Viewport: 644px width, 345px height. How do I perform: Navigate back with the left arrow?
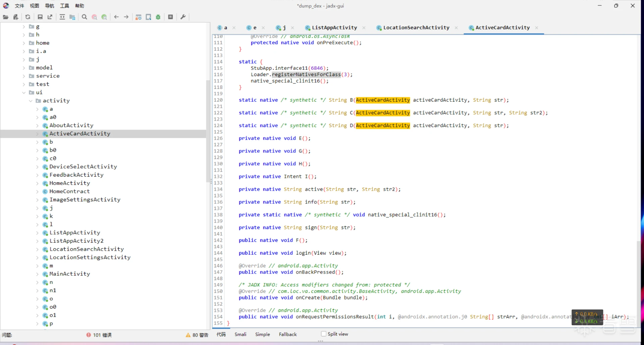(116, 17)
